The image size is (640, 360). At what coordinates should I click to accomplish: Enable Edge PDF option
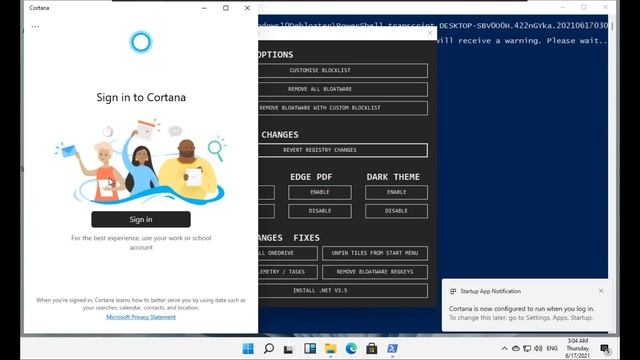point(320,192)
